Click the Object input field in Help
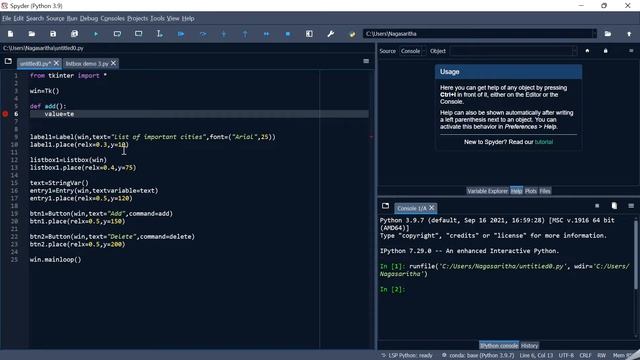640x360 pixels. 513,51
